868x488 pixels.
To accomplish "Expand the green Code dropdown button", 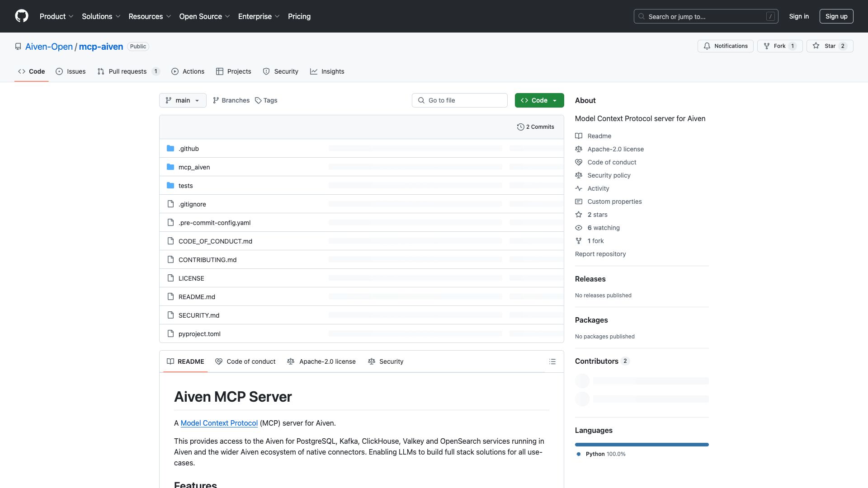I will pos(539,100).
